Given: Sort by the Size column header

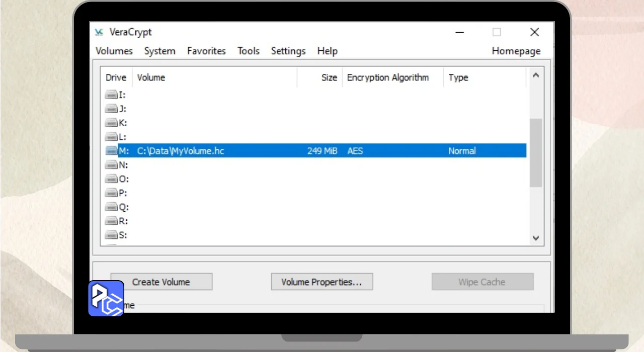Looking at the screenshot, I should [x=319, y=77].
